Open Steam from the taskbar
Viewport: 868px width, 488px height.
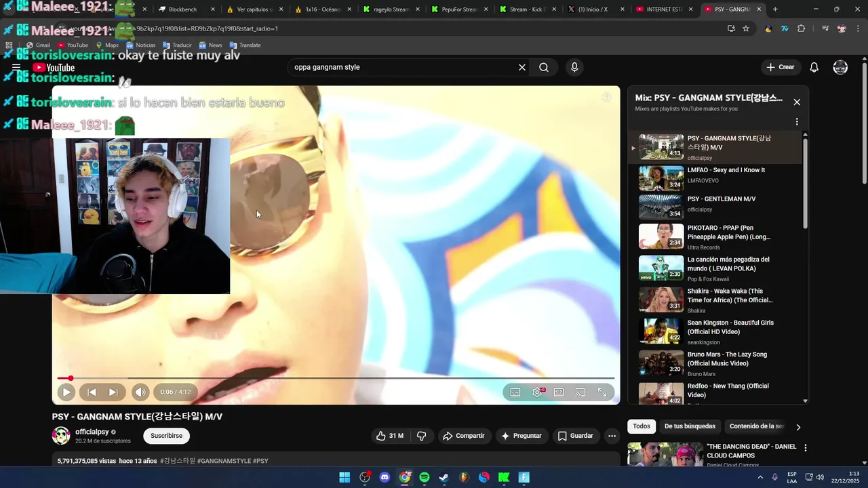coord(444,477)
